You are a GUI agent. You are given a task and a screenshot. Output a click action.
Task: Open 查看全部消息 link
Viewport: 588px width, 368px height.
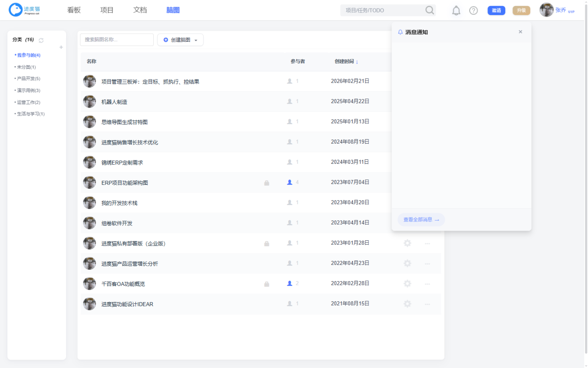[x=421, y=220]
